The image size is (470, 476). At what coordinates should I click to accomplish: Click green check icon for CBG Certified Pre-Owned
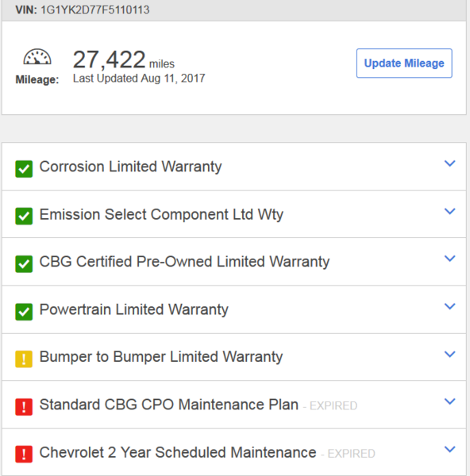(24, 264)
